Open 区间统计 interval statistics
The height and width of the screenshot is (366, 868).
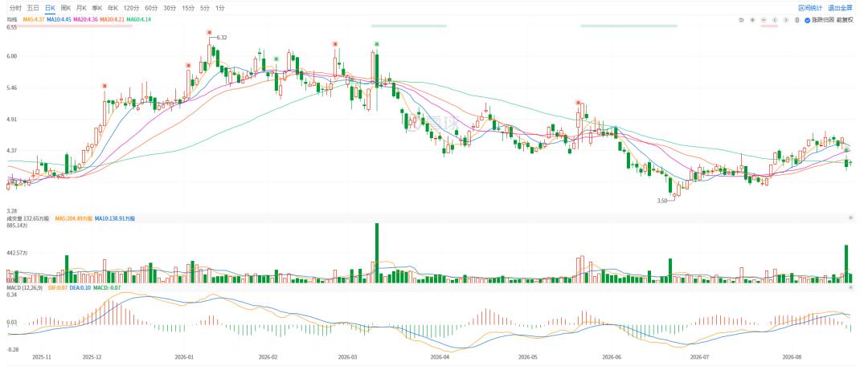810,8
